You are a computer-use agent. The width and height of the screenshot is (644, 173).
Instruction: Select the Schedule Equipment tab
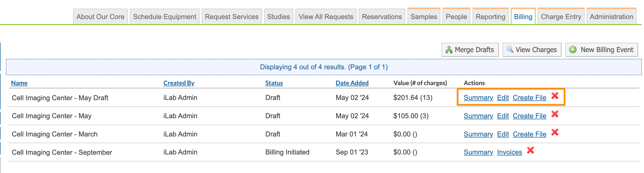point(164,17)
